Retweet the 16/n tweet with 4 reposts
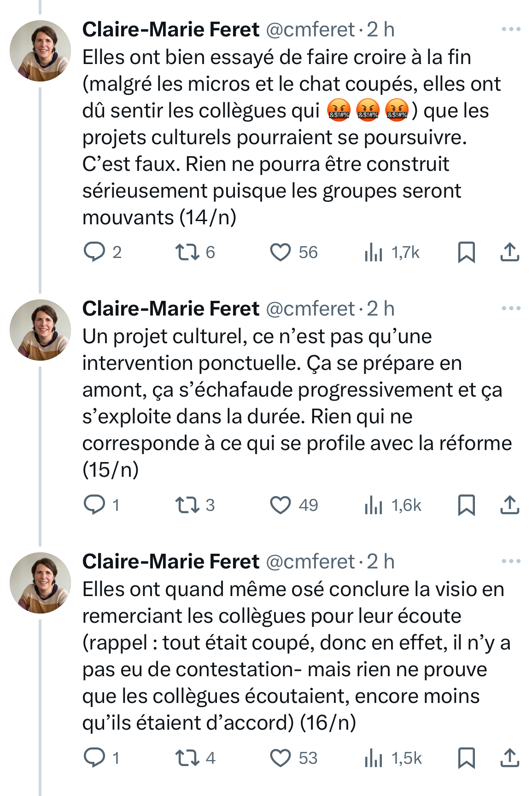The height and width of the screenshot is (796, 532). point(187,758)
